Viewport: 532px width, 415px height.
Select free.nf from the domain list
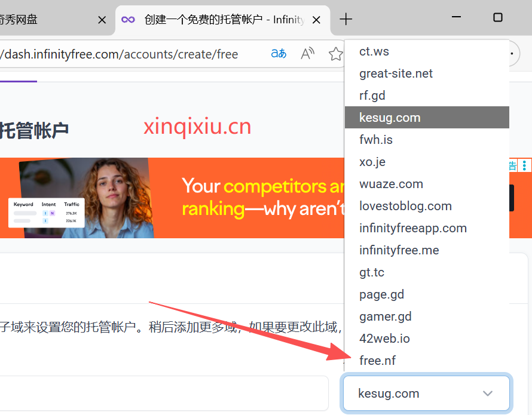(x=377, y=361)
